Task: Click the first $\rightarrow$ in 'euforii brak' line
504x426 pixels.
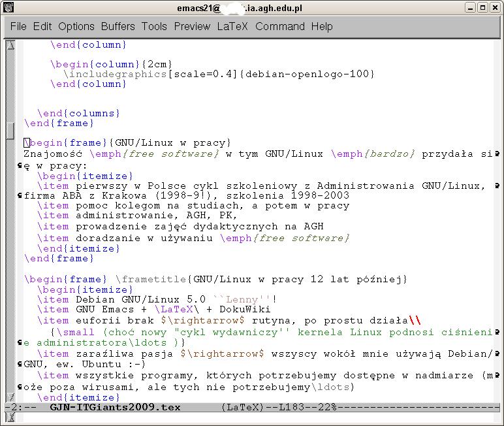Action: pos(203,321)
